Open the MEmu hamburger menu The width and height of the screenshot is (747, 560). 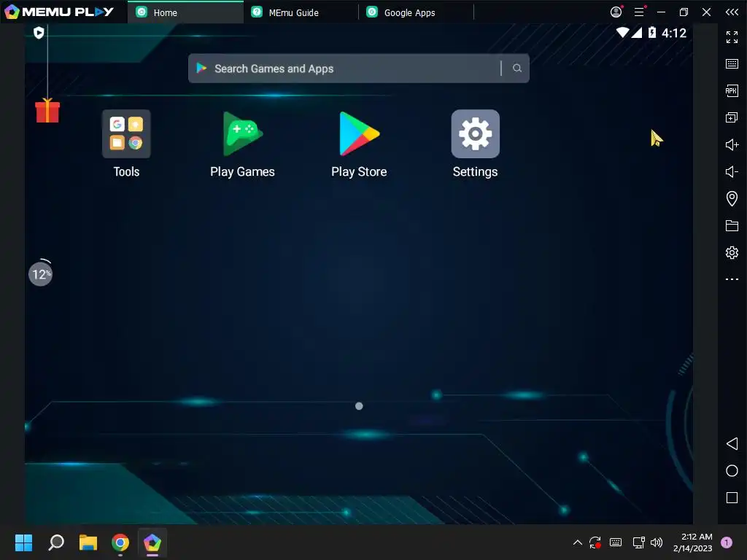[639, 12]
